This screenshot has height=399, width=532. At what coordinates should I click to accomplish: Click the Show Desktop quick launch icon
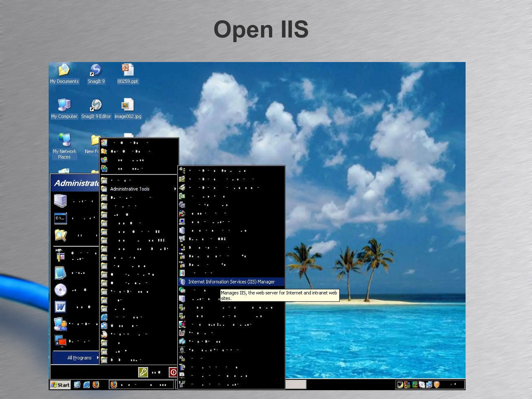pos(77,385)
